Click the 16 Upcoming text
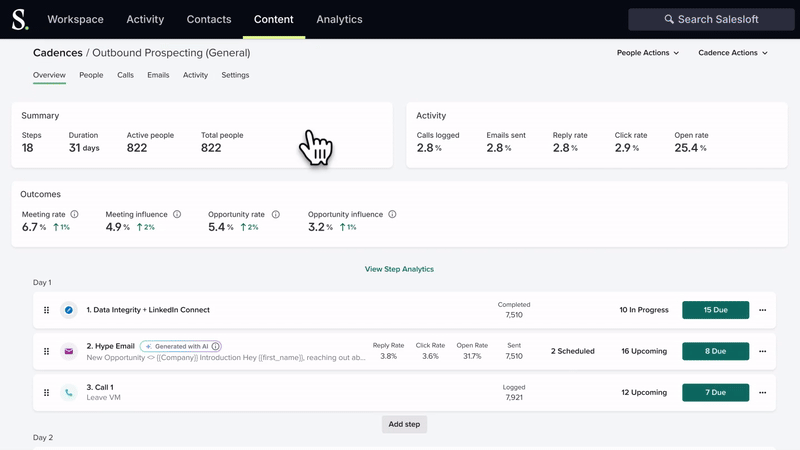The image size is (800, 450). pos(644,351)
